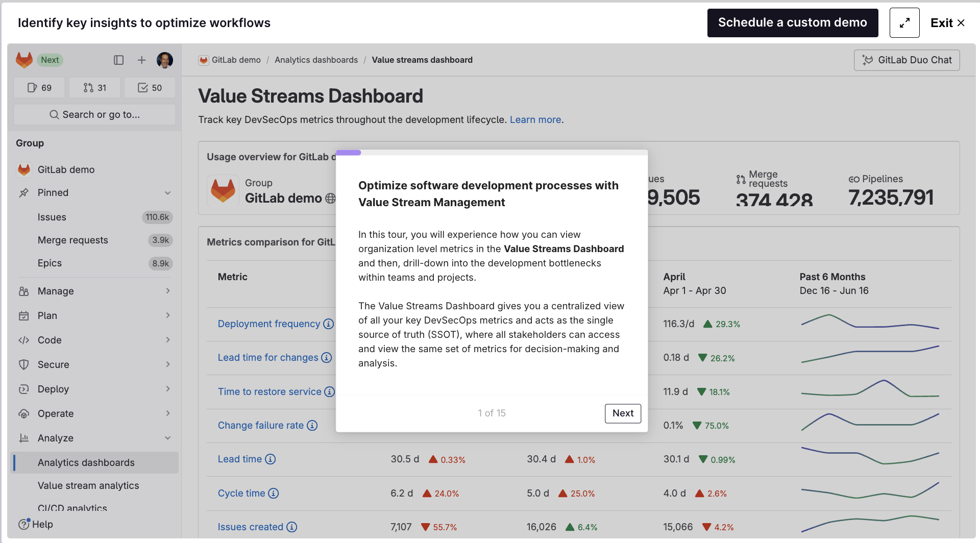Toggle the sidebar collapse icon
The width and height of the screenshot is (980, 543).
(119, 60)
